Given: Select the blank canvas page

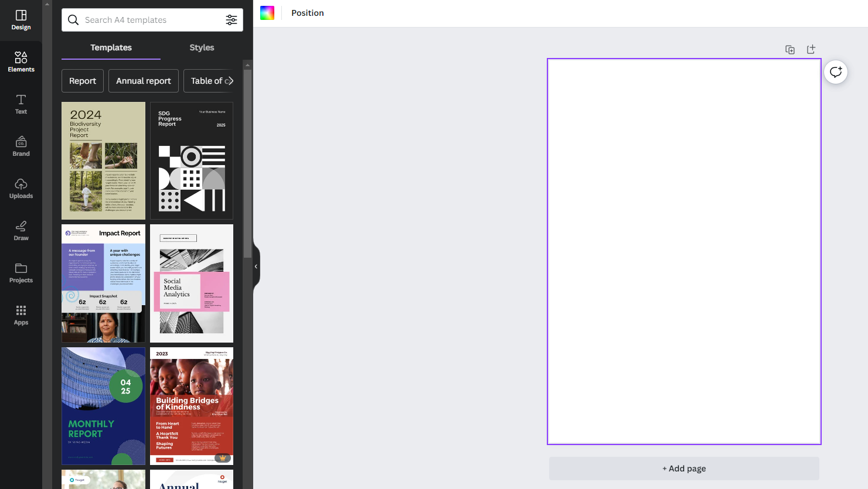Looking at the screenshot, I should (684, 251).
